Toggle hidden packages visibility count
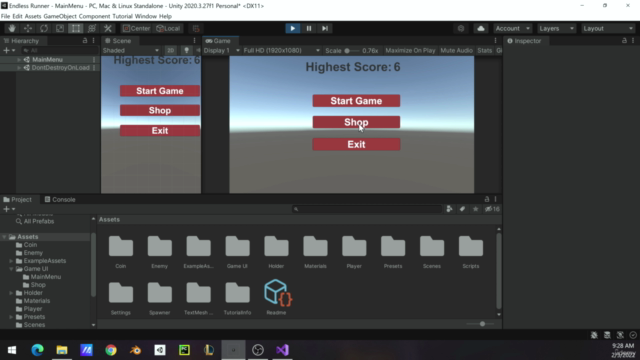This screenshot has height=360, width=640. (492, 209)
